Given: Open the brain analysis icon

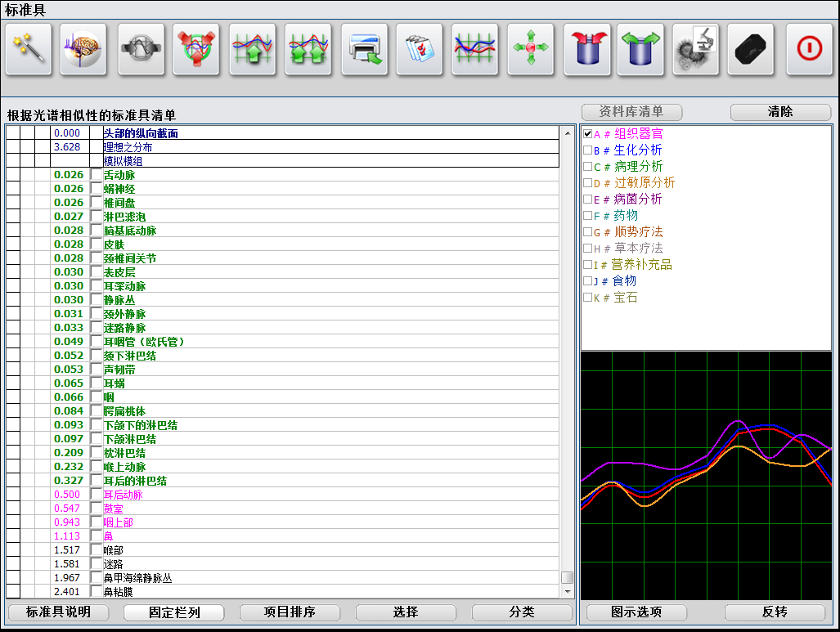Looking at the screenshot, I should pos(83,49).
